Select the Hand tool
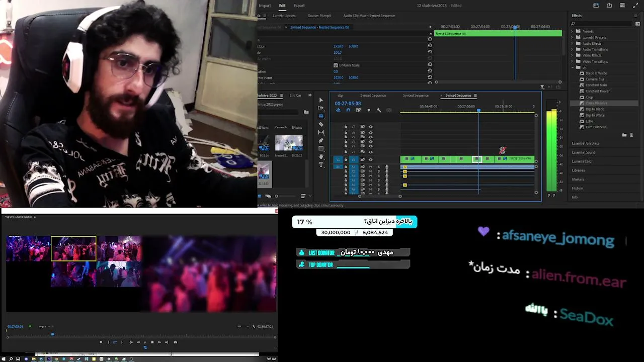Screen dimensions: 644x362 [321, 156]
